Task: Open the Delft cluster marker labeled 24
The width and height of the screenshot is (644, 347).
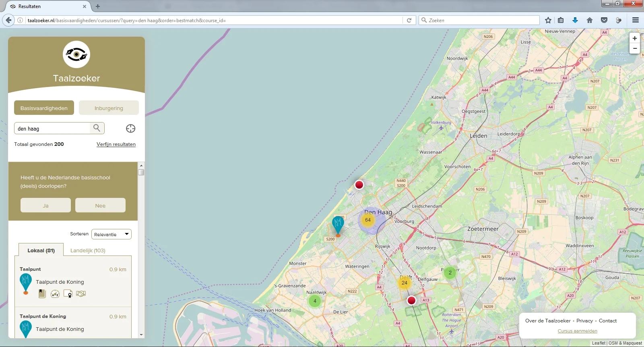Action: coord(405,283)
